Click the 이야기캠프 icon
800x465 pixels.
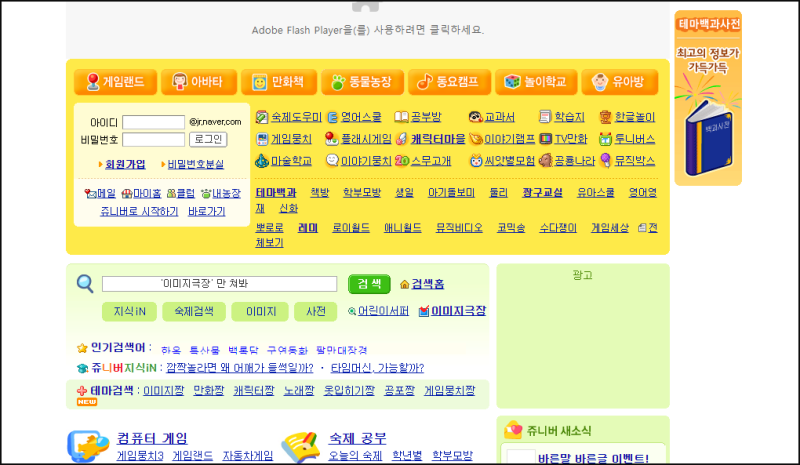(x=476, y=139)
